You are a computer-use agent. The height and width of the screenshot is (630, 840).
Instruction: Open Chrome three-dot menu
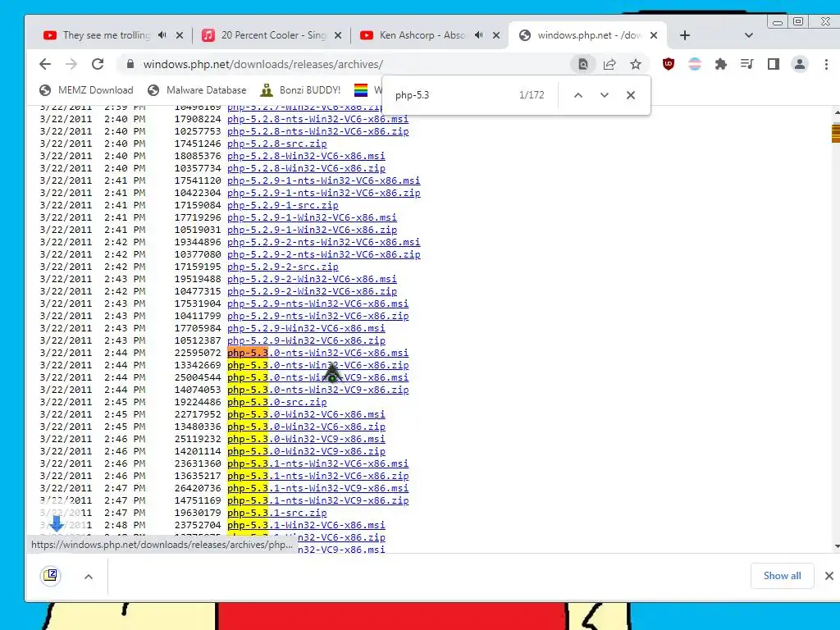click(x=826, y=64)
